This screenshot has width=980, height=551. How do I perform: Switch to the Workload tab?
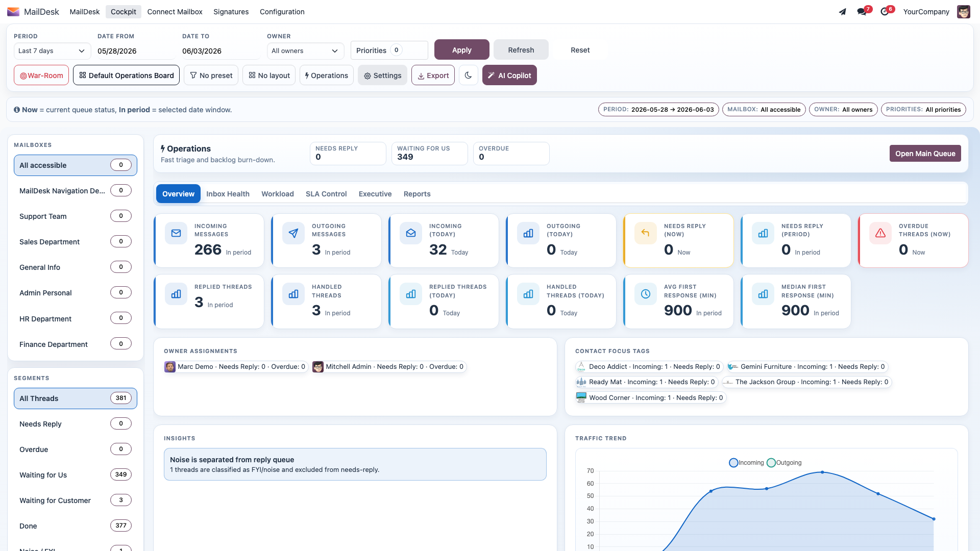coord(278,194)
